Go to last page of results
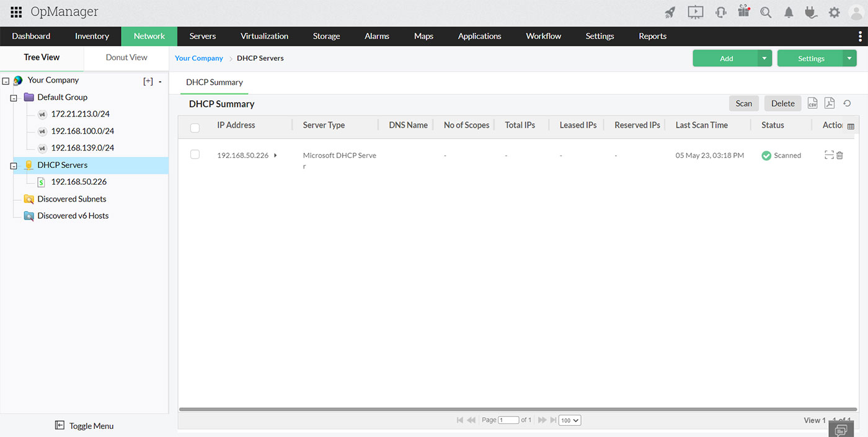 (x=553, y=420)
